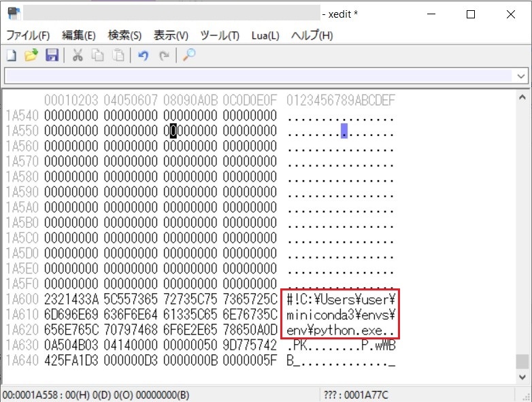
Task: Click ASCII text '#!C:¥Users¥user¥'
Action: point(341,299)
